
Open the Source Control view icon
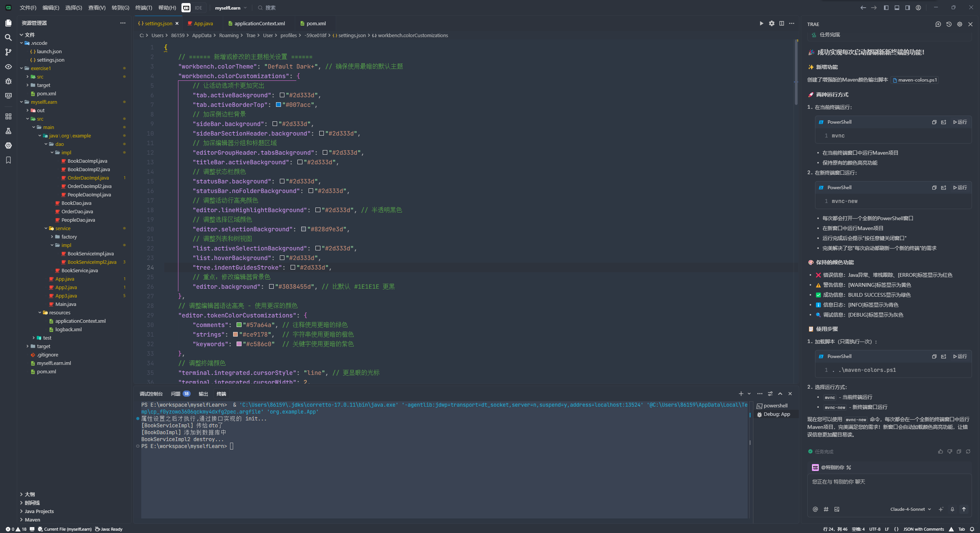pos(8,52)
